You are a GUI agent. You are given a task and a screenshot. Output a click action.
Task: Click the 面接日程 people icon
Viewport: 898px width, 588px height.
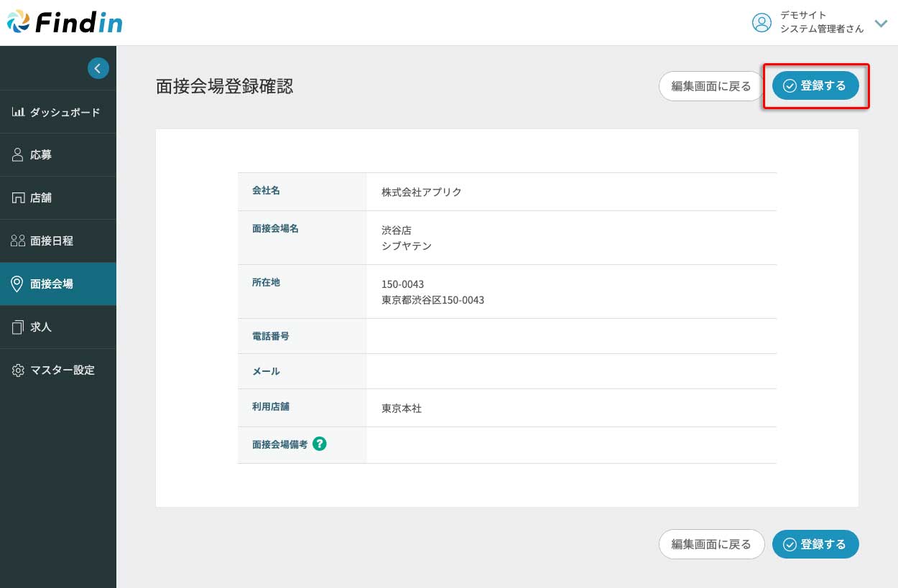[x=18, y=241]
